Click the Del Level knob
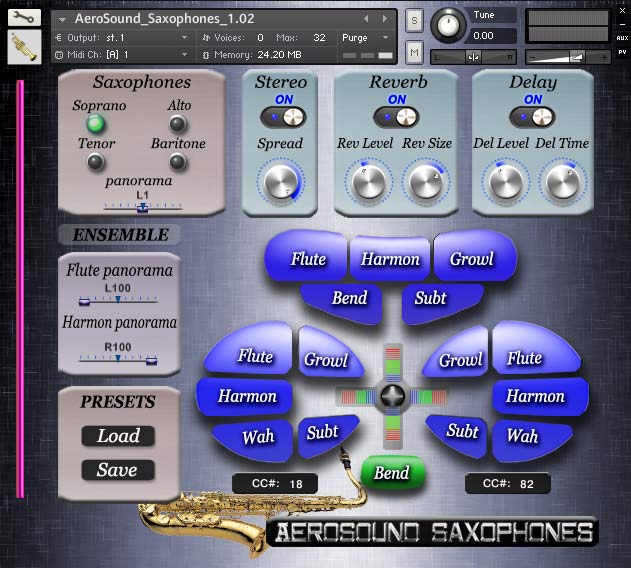The image size is (631, 568). (505, 182)
